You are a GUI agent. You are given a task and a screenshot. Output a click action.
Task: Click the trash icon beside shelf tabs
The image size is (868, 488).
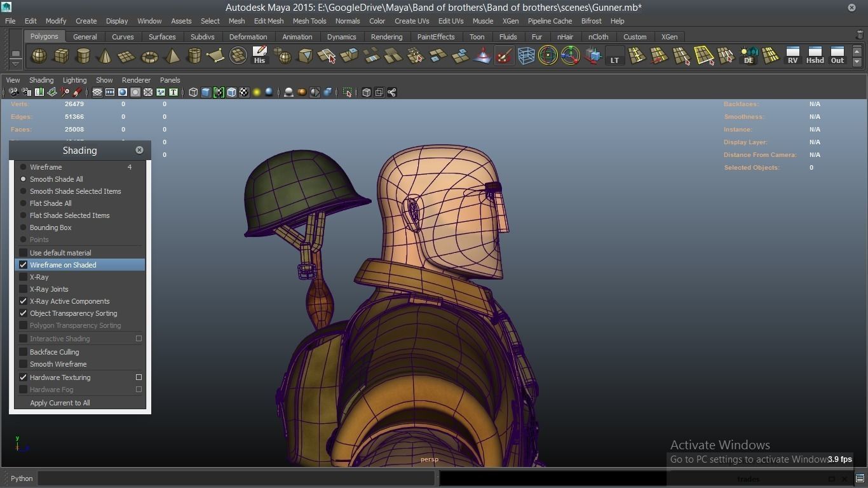coord(860,35)
